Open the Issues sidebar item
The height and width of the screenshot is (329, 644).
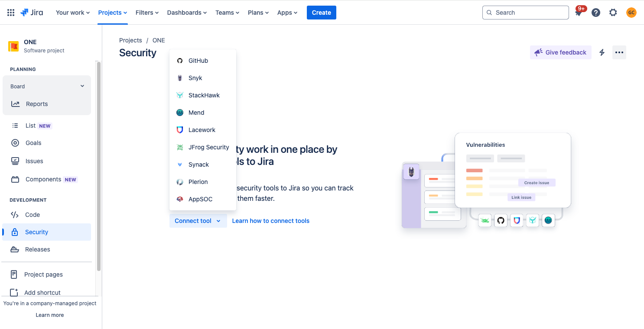pyautogui.click(x=47, y=161)
